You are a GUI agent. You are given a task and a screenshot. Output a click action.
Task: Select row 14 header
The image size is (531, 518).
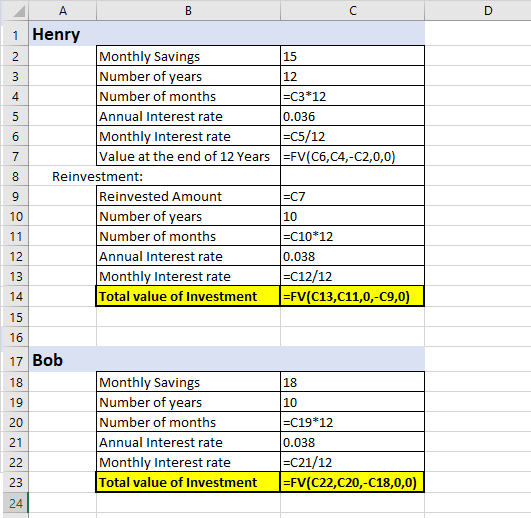click(16, 297)
